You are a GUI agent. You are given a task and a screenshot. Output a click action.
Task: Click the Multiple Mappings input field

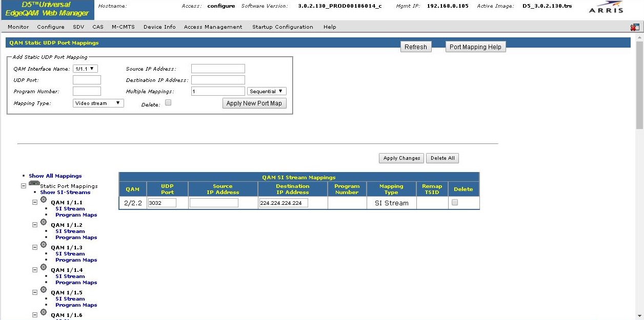coord(218,91)
